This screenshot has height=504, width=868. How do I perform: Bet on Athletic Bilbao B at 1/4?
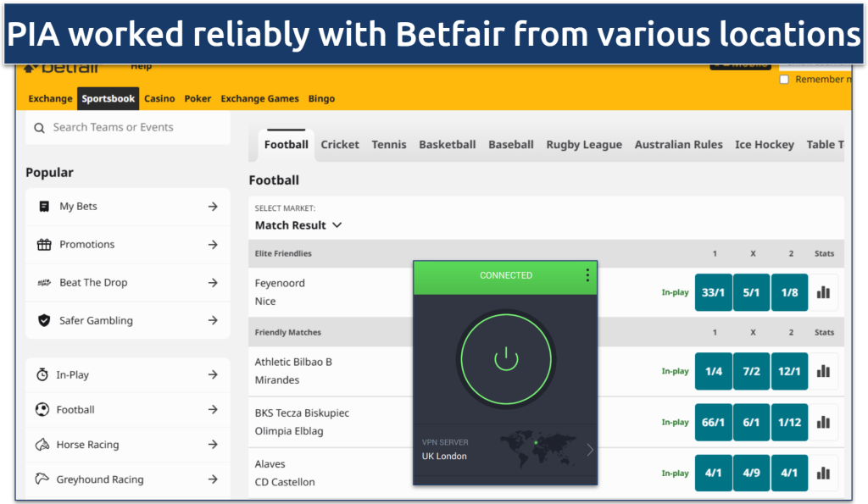tap(713, 371)
